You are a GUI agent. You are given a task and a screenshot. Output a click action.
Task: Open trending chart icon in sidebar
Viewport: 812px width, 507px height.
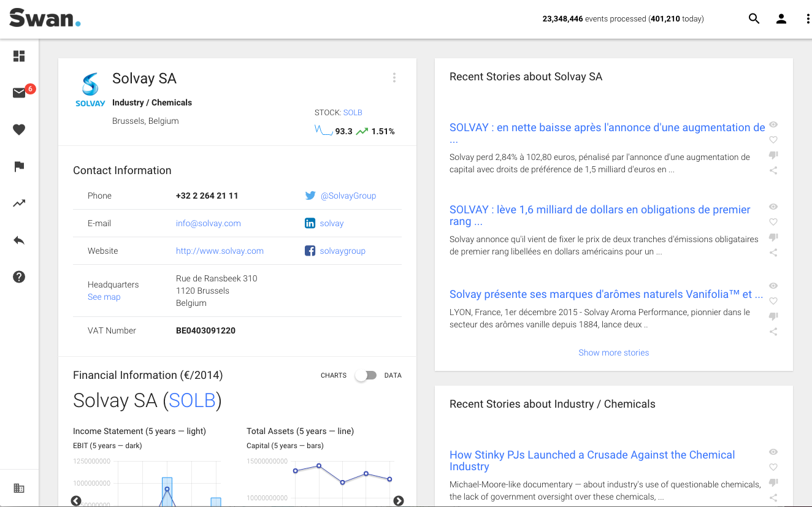(x=19, y=203)
